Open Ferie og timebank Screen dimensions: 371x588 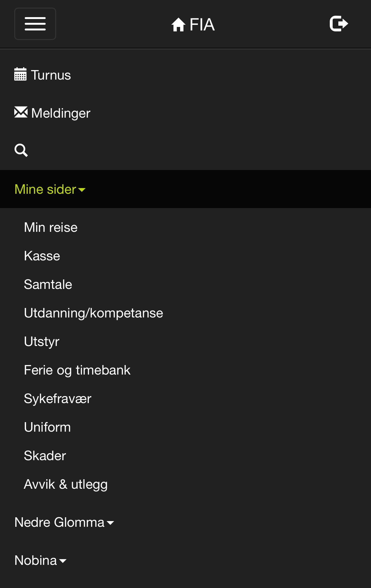pyautogui.click(x=77, y=370)
